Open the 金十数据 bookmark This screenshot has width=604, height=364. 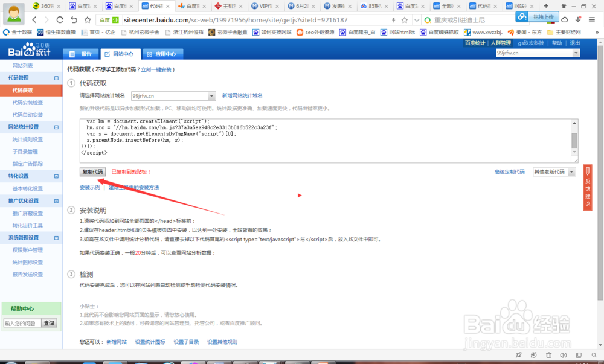click(18, 33)
